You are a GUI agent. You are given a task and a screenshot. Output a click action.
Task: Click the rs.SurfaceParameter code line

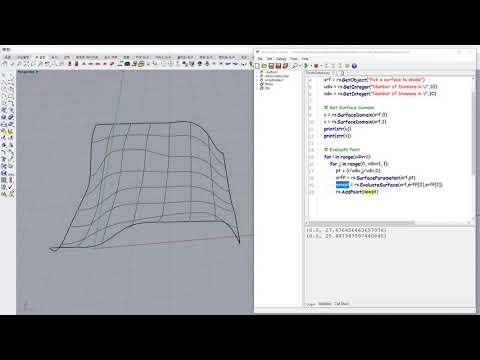click(x=376, y=178)
